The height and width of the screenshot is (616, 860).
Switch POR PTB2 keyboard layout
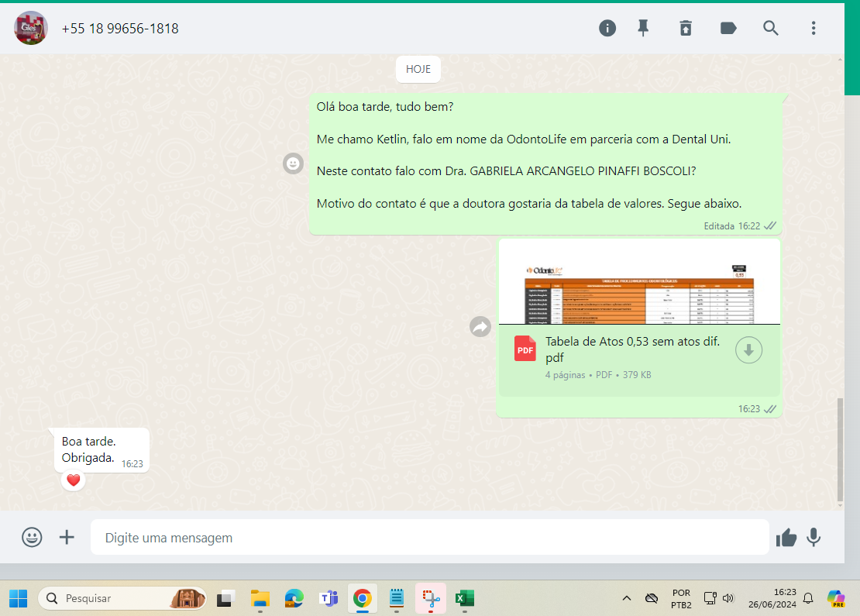coord(681,599)
